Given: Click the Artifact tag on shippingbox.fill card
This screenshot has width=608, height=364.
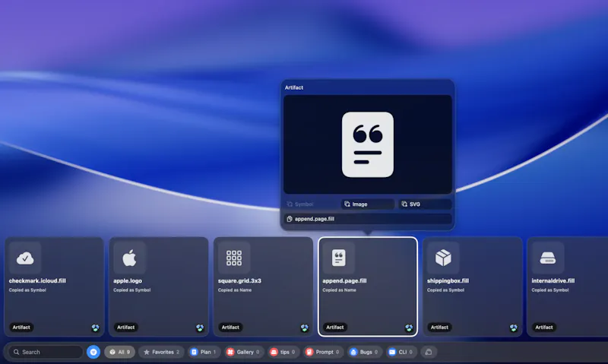Looking at the screenshot, I should coord(439,328).
